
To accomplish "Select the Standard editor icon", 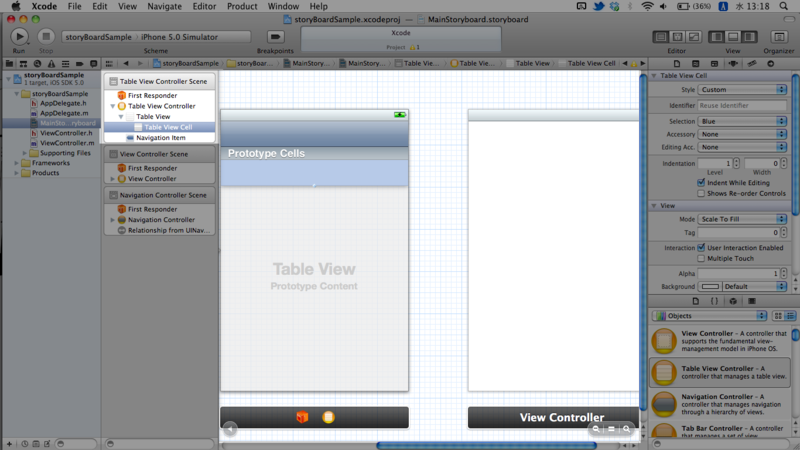I will tap(661, 37).
